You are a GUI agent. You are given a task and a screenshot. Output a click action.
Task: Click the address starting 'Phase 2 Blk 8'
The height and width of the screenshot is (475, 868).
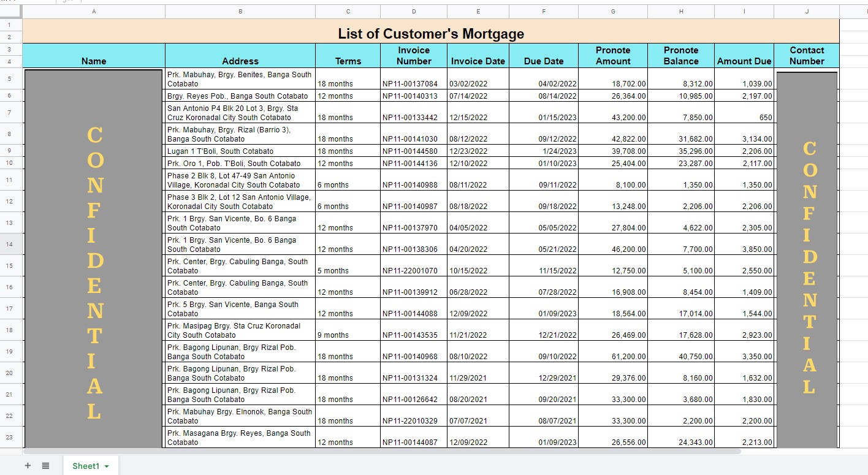(x=240, y=180)
